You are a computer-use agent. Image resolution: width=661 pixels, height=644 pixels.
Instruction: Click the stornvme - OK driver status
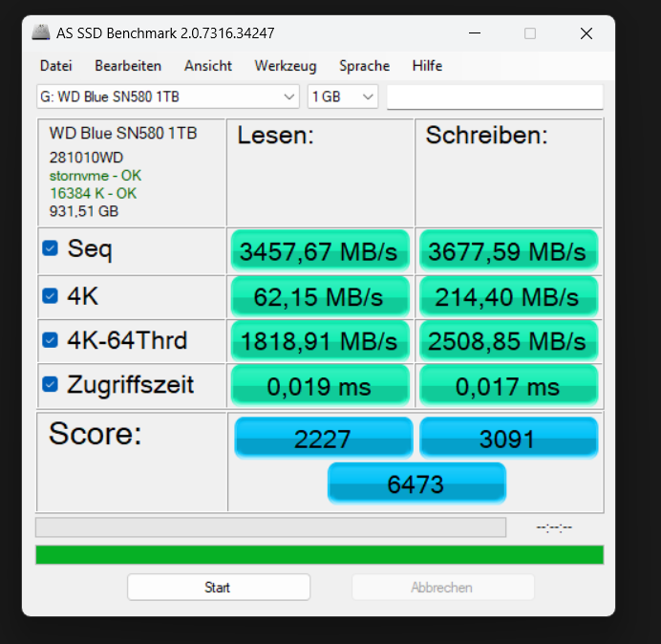96,176
